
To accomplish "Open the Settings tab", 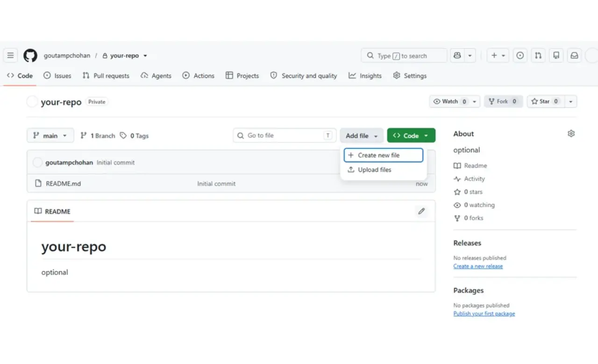I will (410, 76).
